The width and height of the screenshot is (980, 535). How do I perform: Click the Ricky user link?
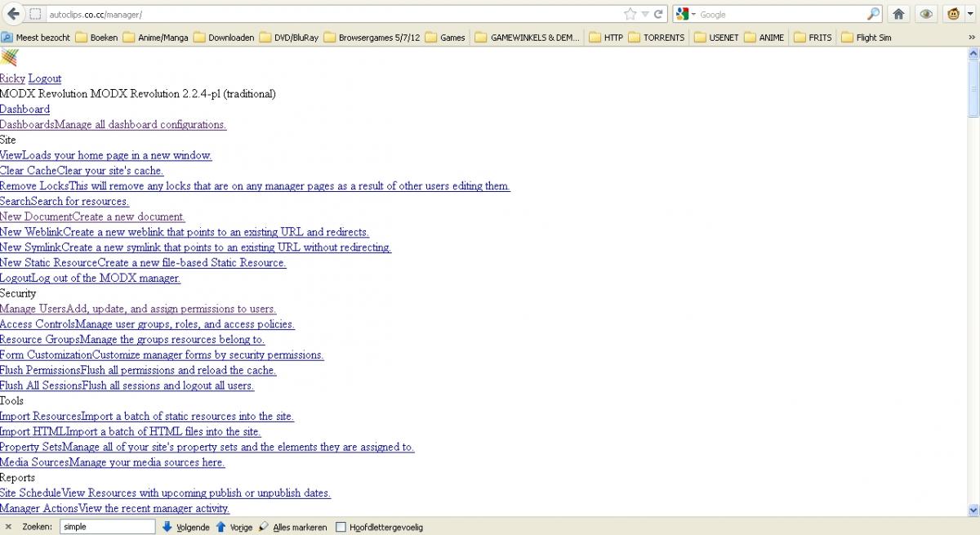point(12,78)
